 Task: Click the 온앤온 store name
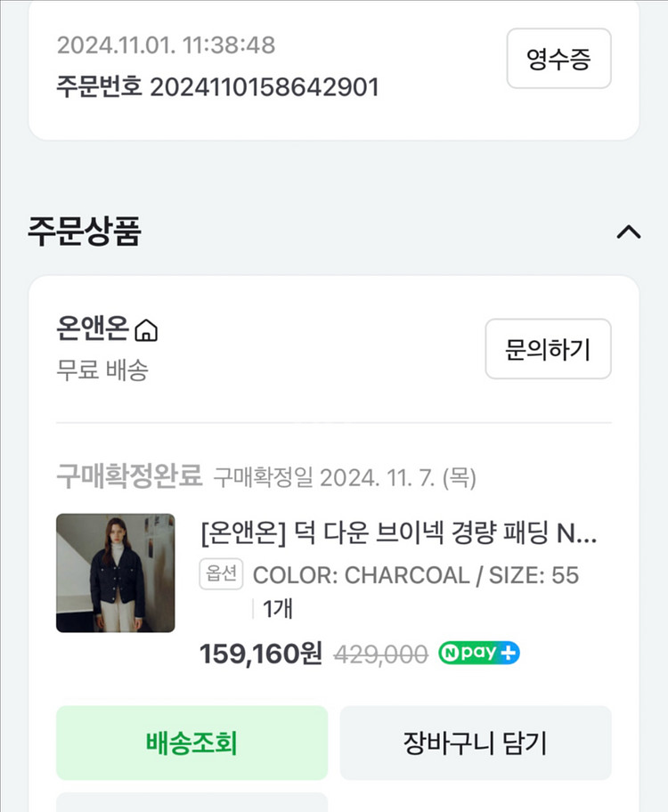92,329
